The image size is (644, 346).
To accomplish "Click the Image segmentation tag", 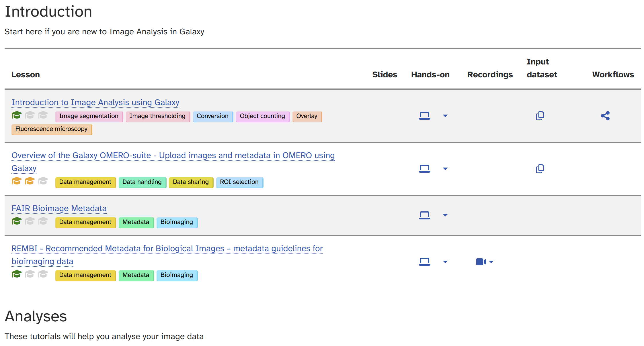I will (89, 116).
